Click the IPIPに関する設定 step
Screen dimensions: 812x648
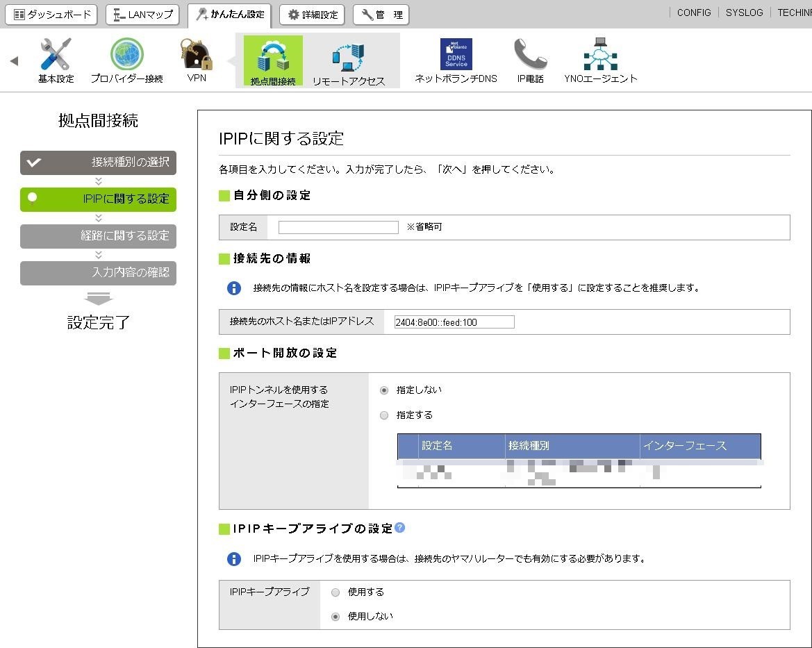tap(99, 199)
